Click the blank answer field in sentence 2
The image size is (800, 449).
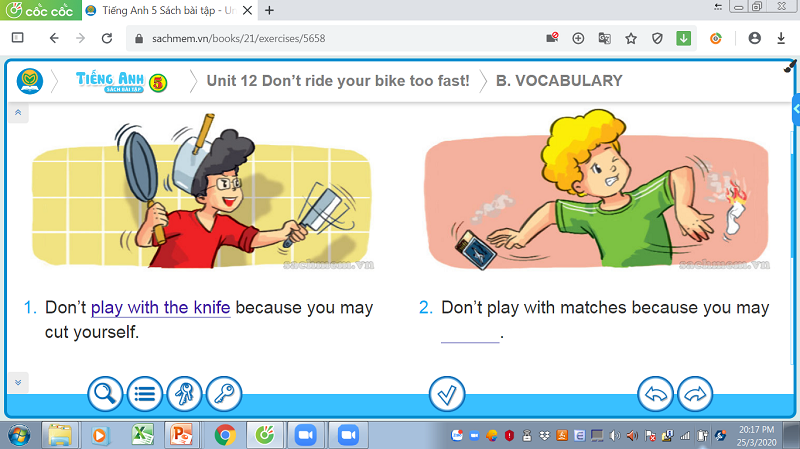(470, 334)
